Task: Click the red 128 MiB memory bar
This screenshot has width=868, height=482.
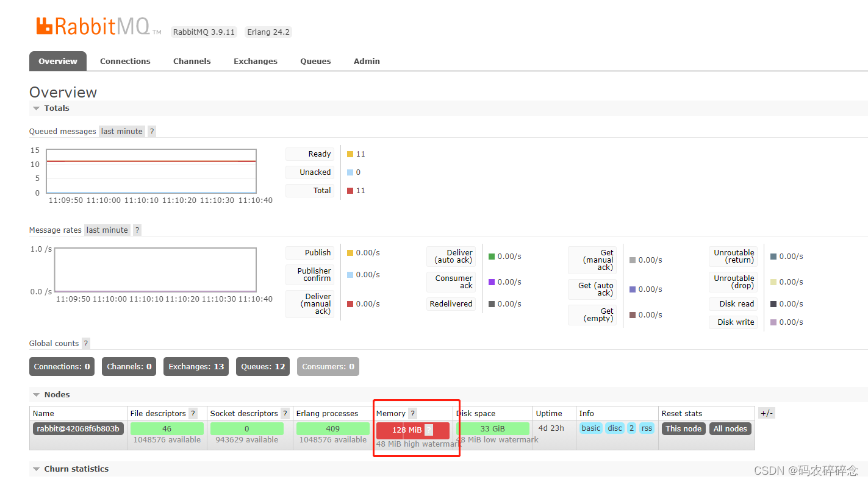Action: (x=413, y=430)
